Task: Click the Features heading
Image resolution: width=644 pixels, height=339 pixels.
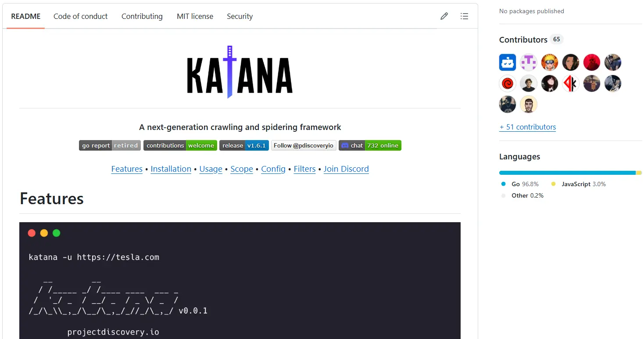Action: (52, 198)
